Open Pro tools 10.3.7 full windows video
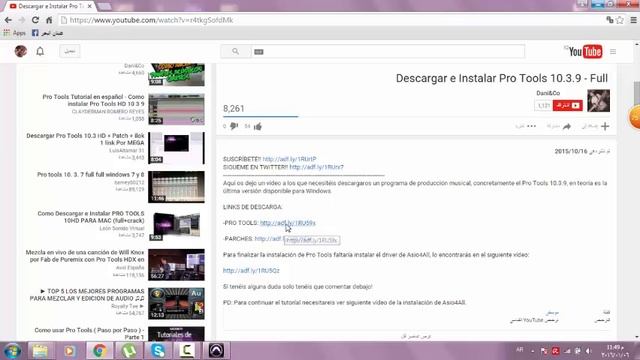Viewport: 640px width, 360px height. (91, 174)
